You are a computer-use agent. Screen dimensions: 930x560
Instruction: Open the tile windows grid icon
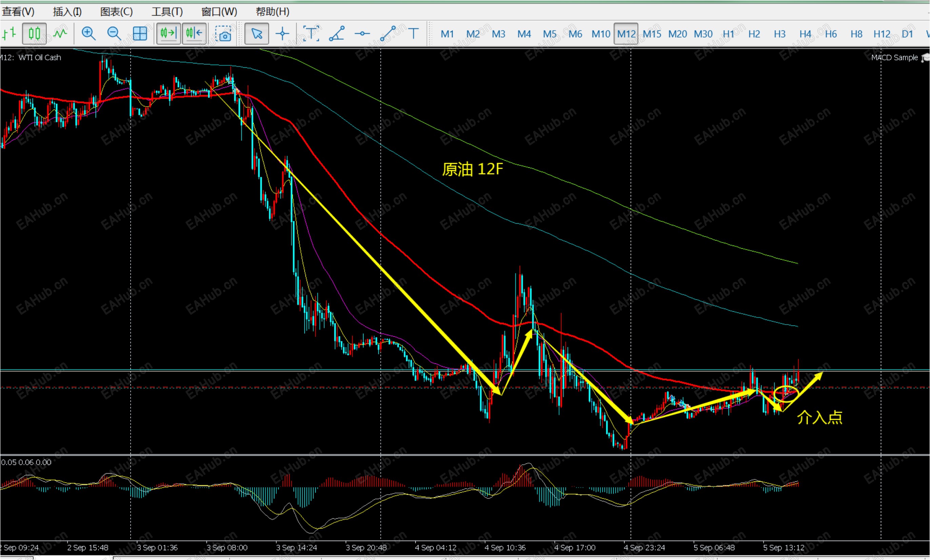[140, 34]
